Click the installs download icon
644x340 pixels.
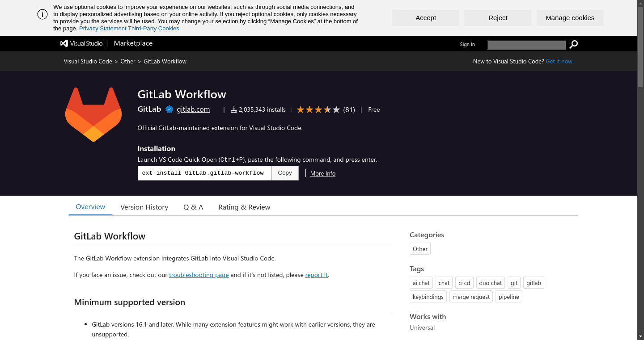pyautogui.click(x=234, y=109)
